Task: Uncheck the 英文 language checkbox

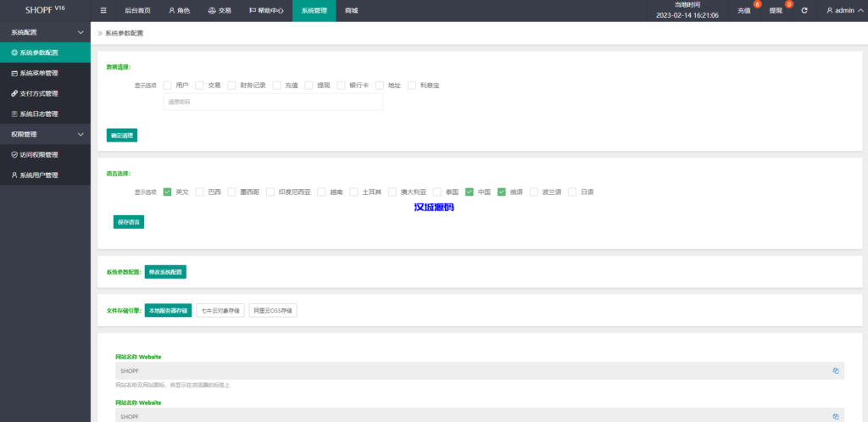Action: [168, 192]
